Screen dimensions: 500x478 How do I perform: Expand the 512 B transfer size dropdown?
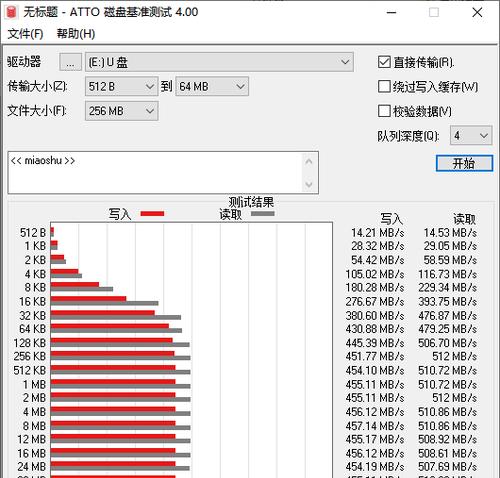(121, 87)
